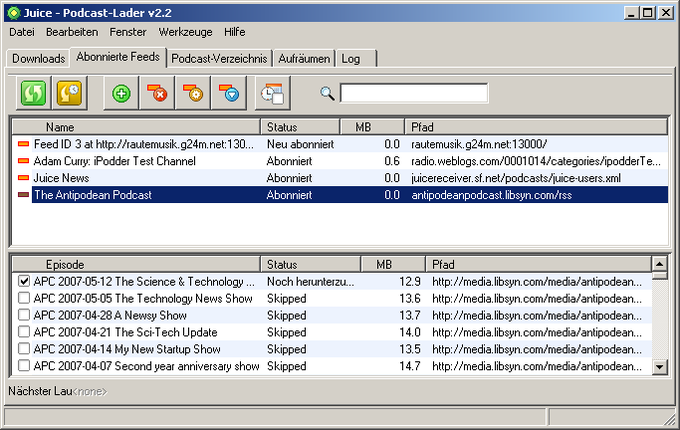The height and width of the screenshot is (430, 680).
Task: Click the episode list scrollbar thumb
Action: 660,276
